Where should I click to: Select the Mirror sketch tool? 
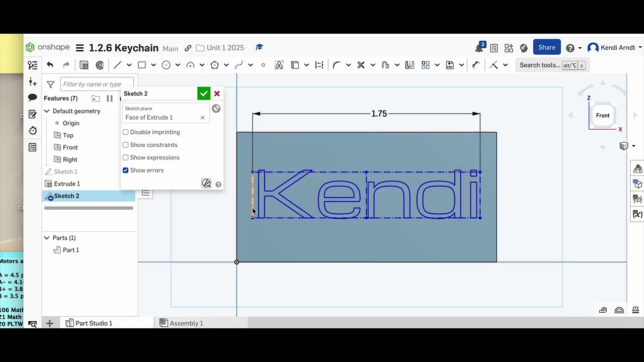click(x=410, y=65)
